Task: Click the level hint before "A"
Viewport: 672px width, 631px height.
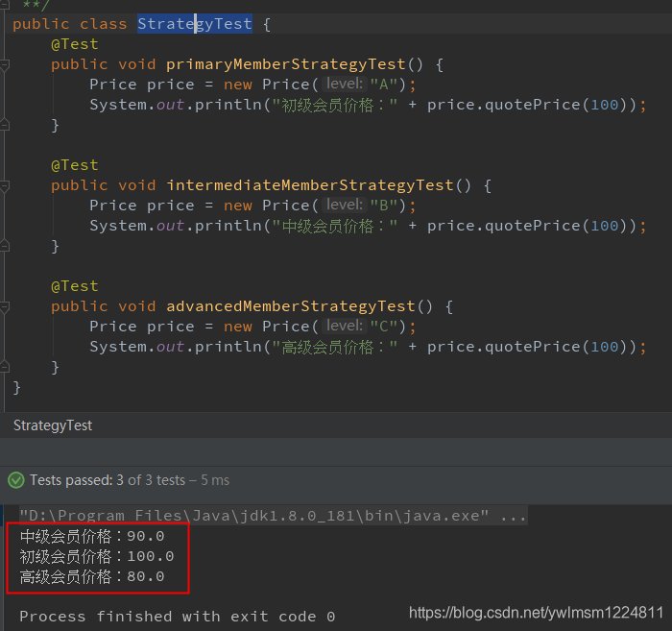Action: click(x=345, y=84)
